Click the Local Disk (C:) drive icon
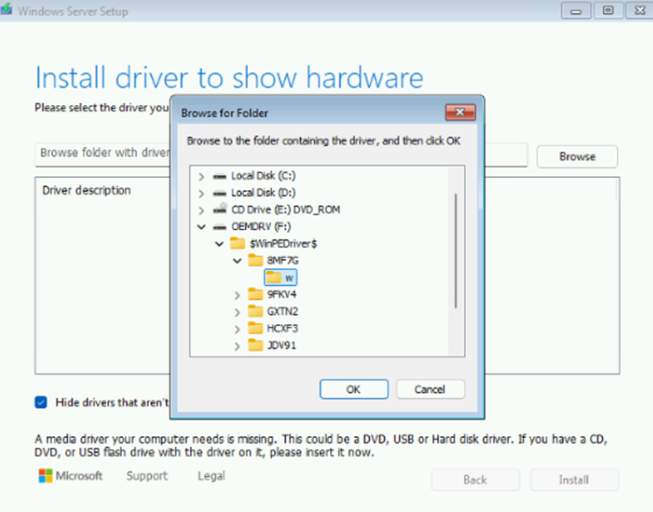Viewport: 653px width, 512px height. pyautogui.click(x=219, y=177)
